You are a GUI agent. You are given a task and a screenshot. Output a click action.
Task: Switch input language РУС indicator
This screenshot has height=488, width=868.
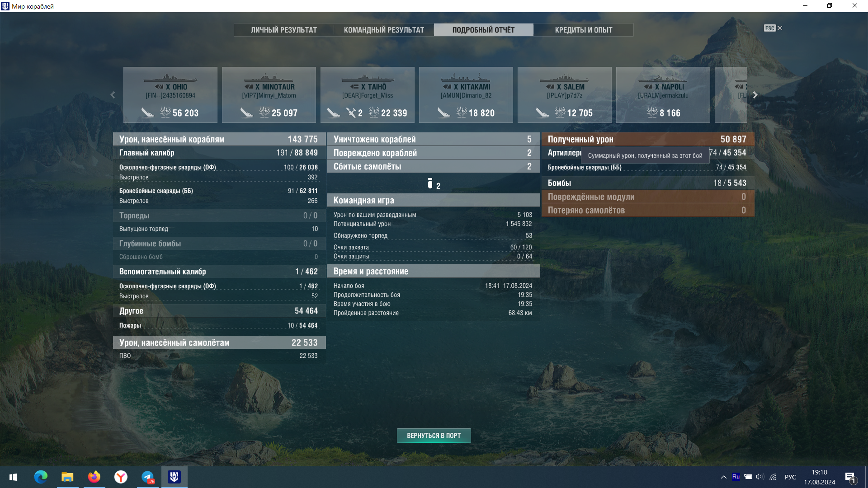click(790, 477)
